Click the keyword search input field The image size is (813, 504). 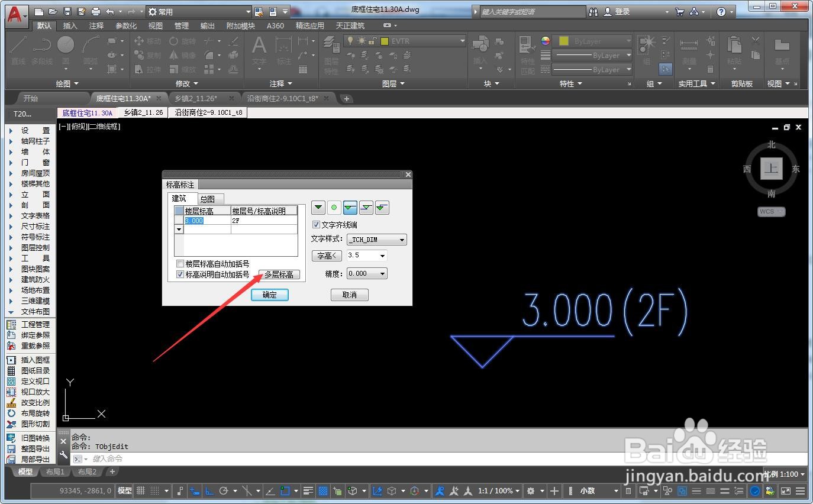[x=531, y=11]
